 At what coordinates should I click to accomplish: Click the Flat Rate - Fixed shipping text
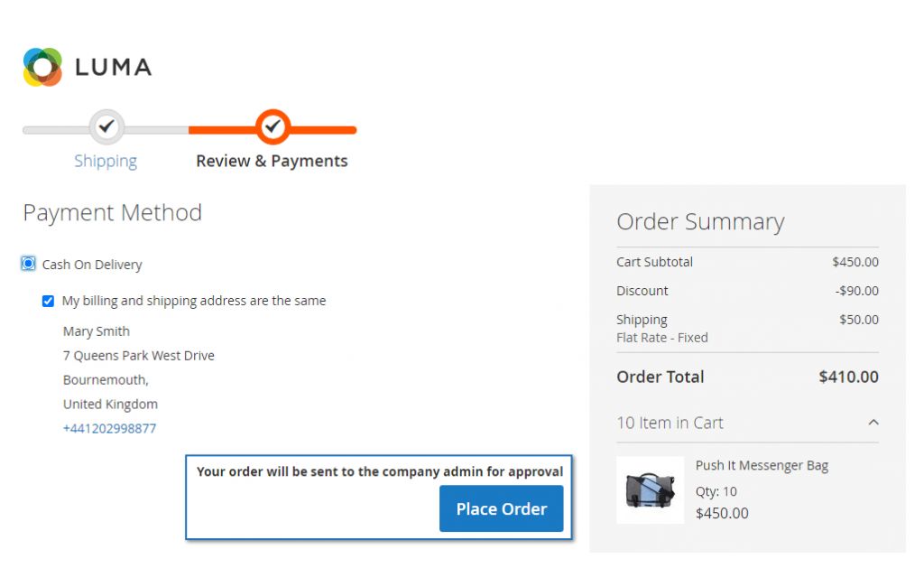tap(661, 338)
